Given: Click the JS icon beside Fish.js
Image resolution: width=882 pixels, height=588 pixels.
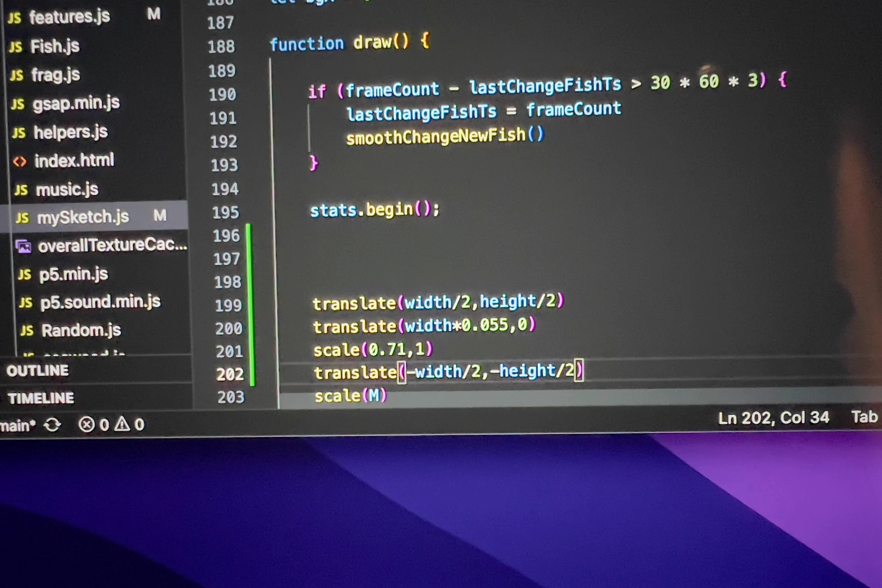Looking at the screenshot, I should click(16, 47).
